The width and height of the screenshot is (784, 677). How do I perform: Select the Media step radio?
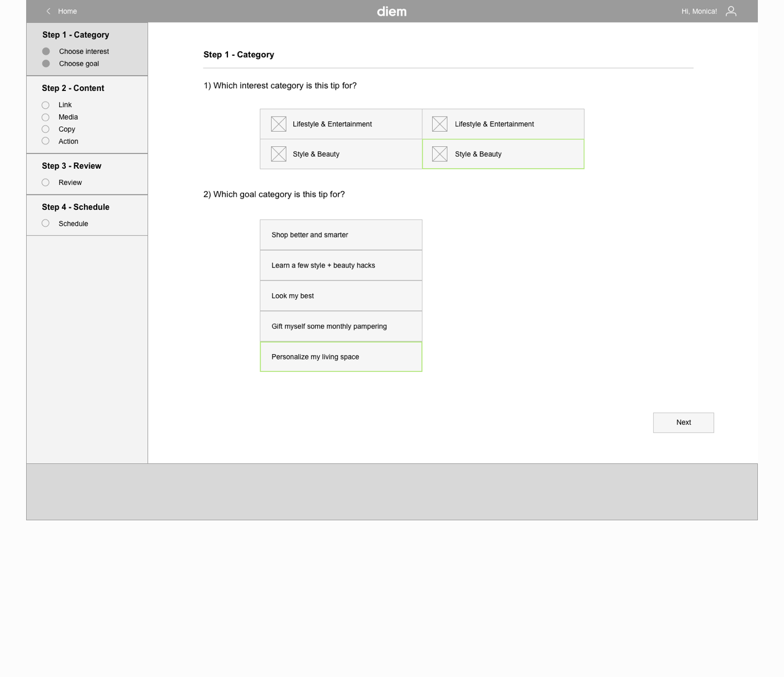click(45, 117)
